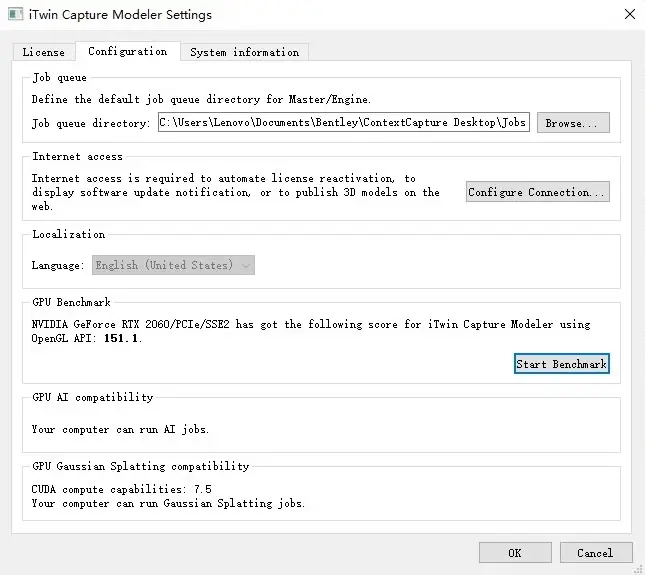Screen dimensions: 645x575
Task: Click the 'Job queue' group title
Action: (60, 77)
